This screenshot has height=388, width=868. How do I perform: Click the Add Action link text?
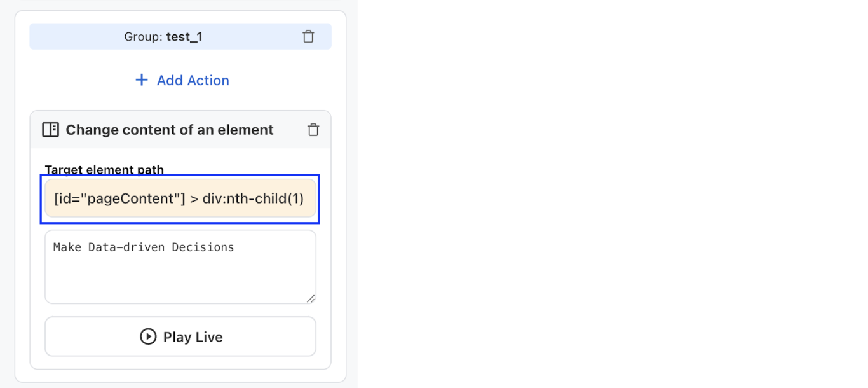point(193,80)
